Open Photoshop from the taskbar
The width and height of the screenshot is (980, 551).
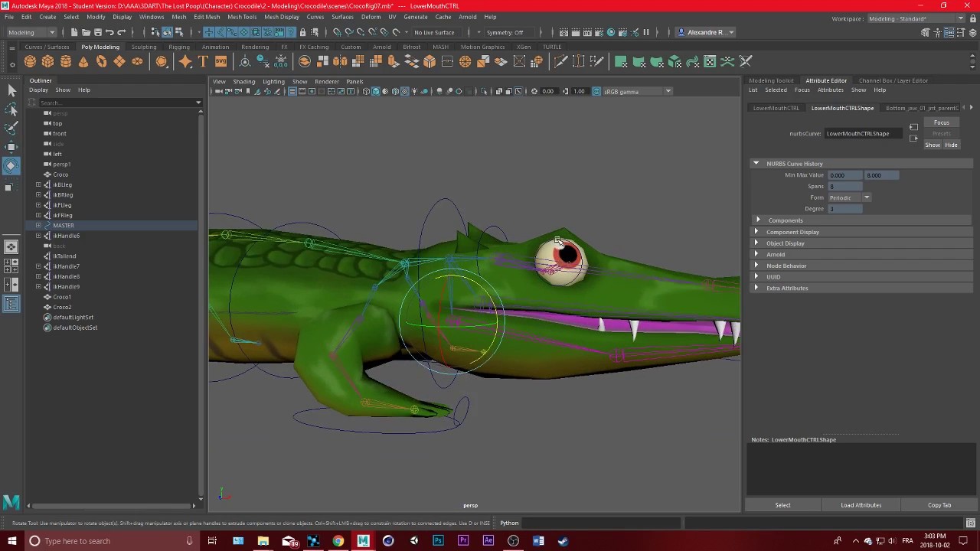[438, 541]
